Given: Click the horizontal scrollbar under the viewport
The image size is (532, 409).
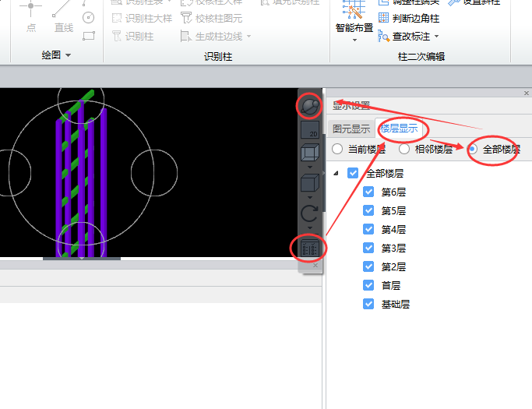Looking at the screenshot, I should tap(82, 259).
